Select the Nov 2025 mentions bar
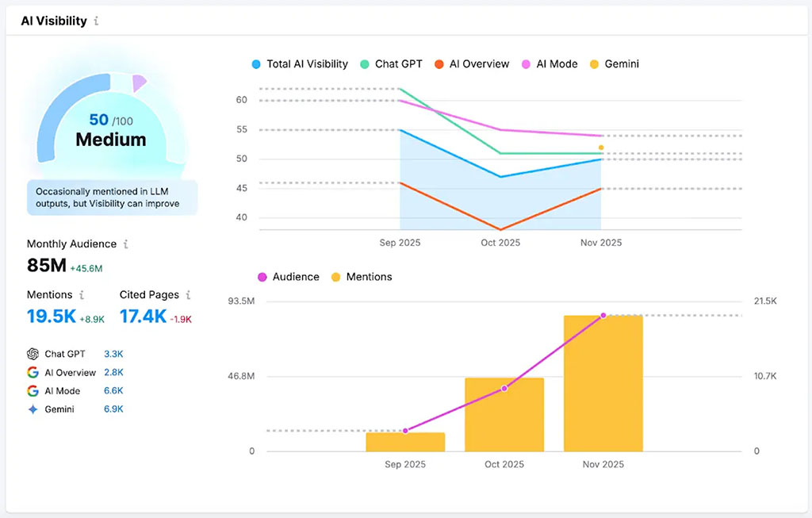 (603, 381)
